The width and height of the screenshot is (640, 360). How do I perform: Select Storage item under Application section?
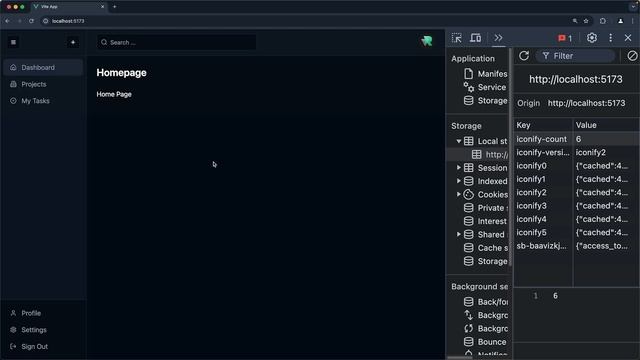pos(486,100)
